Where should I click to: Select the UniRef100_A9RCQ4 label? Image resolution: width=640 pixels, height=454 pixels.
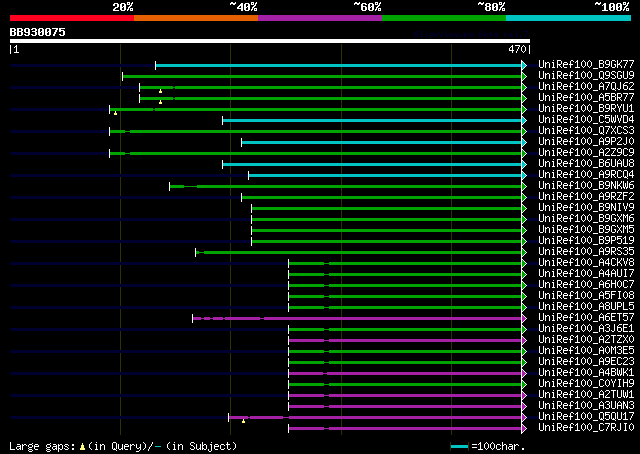[x=586, y=174]
